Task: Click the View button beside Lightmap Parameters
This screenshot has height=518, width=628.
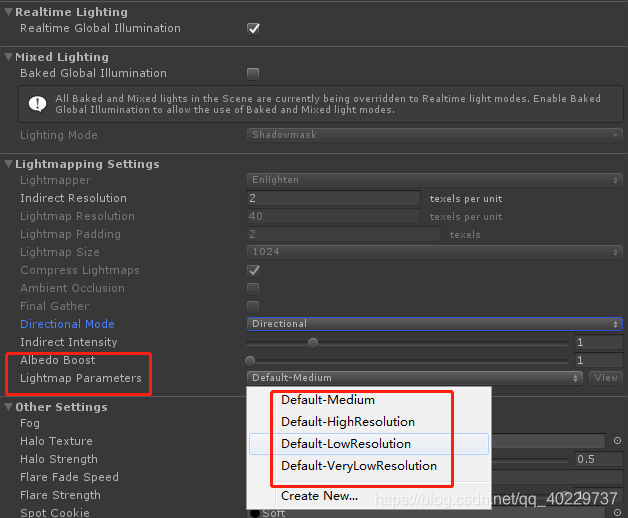Action: (x=606, y=378)
